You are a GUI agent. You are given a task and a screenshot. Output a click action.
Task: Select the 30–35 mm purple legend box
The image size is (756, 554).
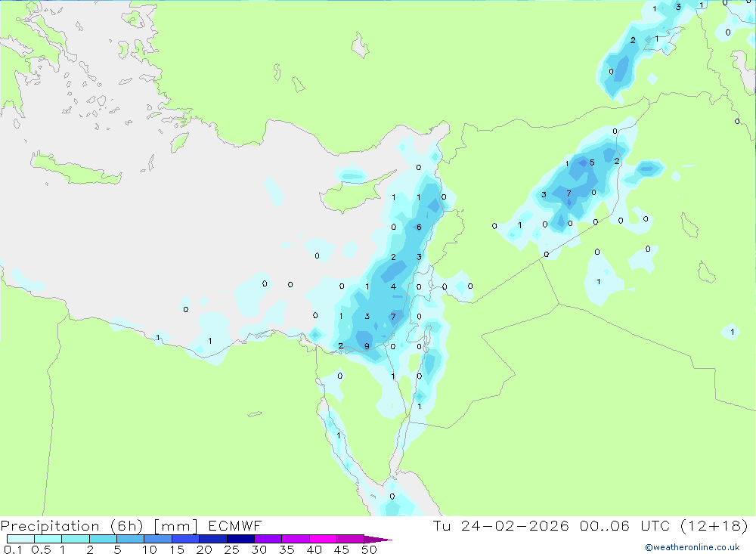(x=268, y=539)
